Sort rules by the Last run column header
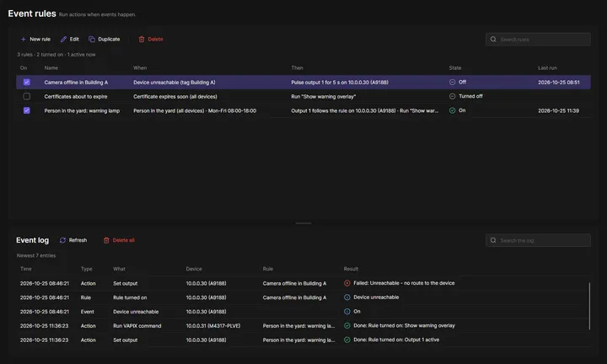Viewport: 607px width, 364px height. 547,68
